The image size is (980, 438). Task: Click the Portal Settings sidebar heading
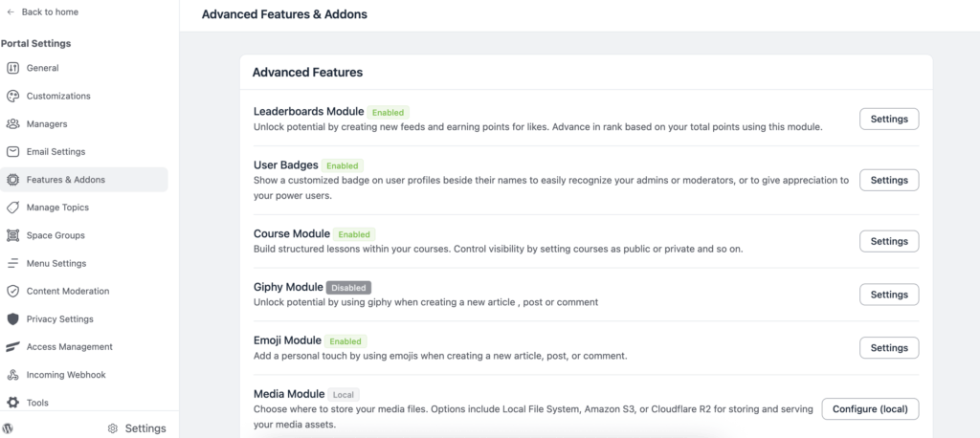tap(35, 44)
